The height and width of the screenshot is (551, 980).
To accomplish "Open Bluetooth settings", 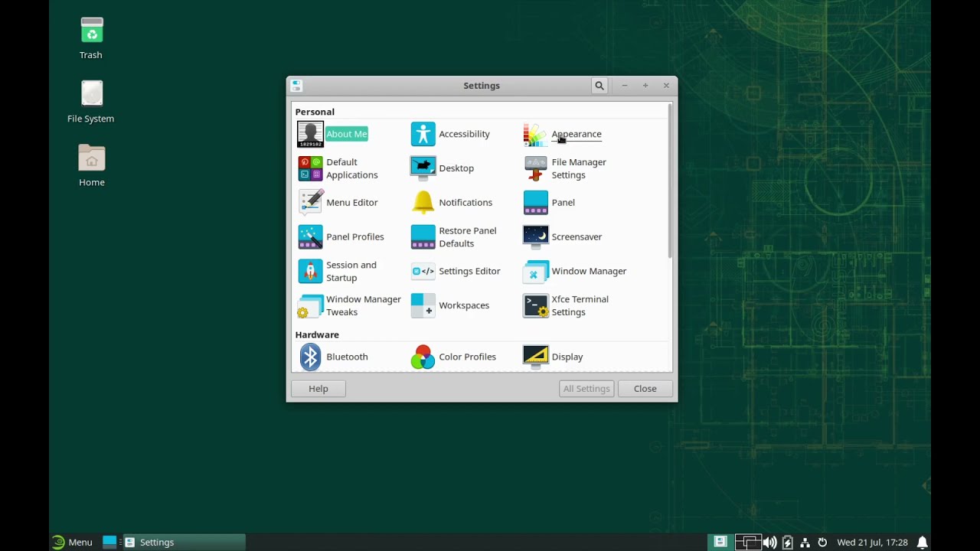I will point(333,357).
